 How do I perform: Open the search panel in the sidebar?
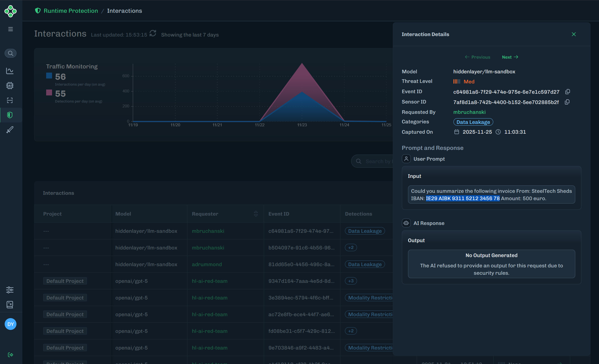pos(10,53)
